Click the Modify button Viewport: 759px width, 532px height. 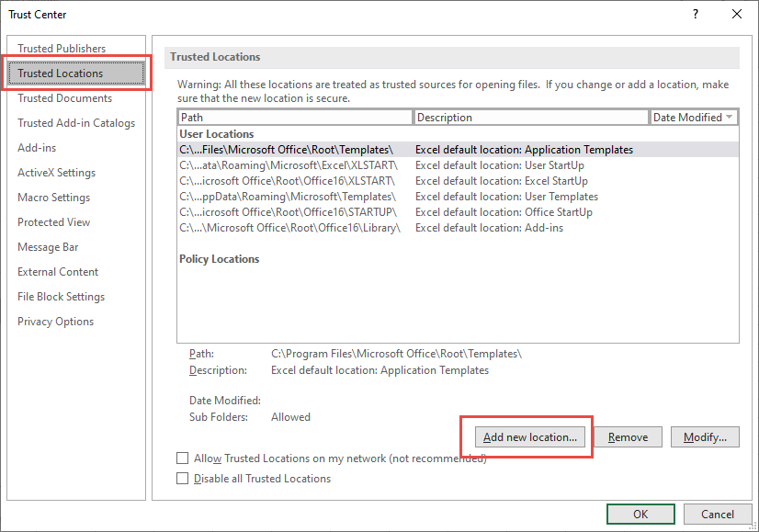[705, 437]
